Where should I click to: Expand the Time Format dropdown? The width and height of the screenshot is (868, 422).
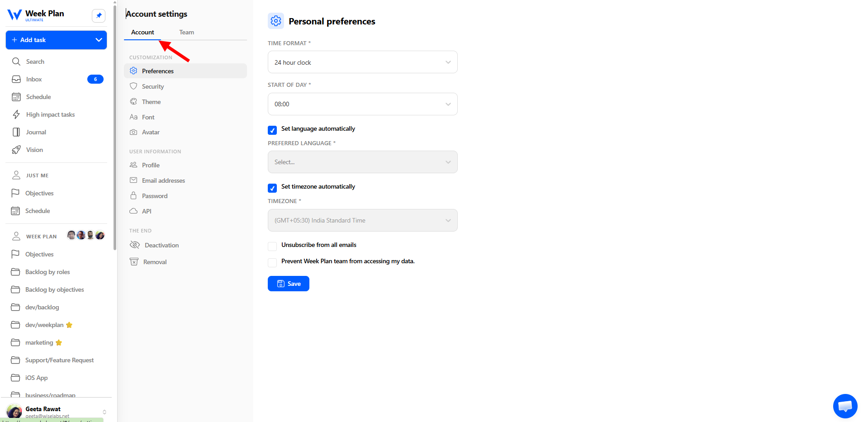[x=362, y=62]
